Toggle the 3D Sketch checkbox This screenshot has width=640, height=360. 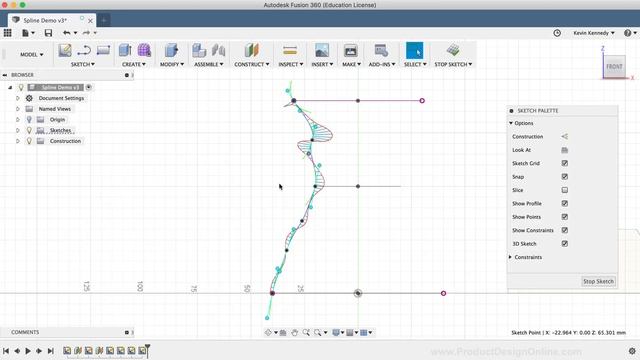pyautogui.click(x=565, y=244)
